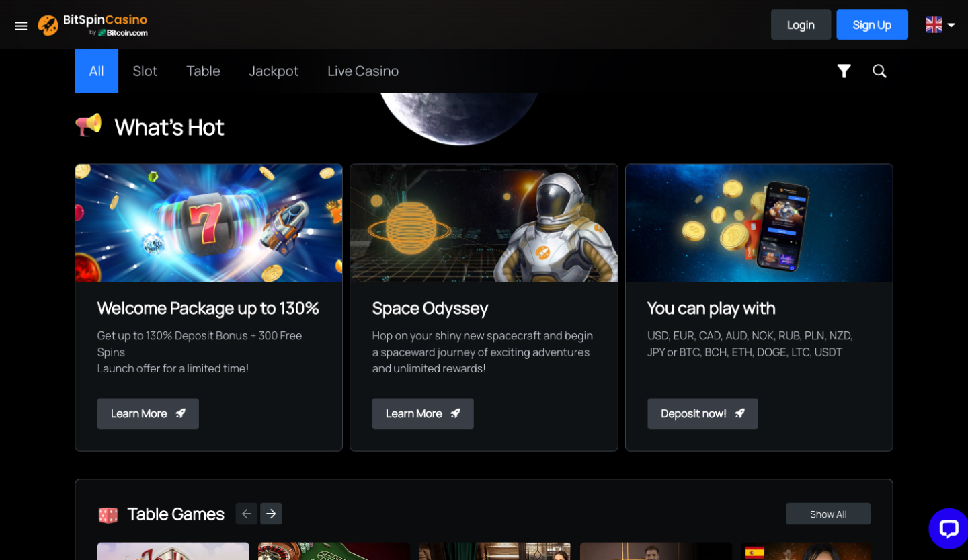This screenshot has height=560, width=968.
Task: Open the roulette game thumbnail
Action: coord(333,551)
